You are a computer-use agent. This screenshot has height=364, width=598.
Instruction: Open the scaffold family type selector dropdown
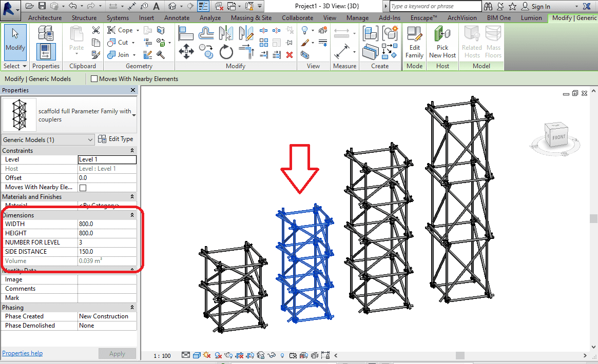point(134,115)
